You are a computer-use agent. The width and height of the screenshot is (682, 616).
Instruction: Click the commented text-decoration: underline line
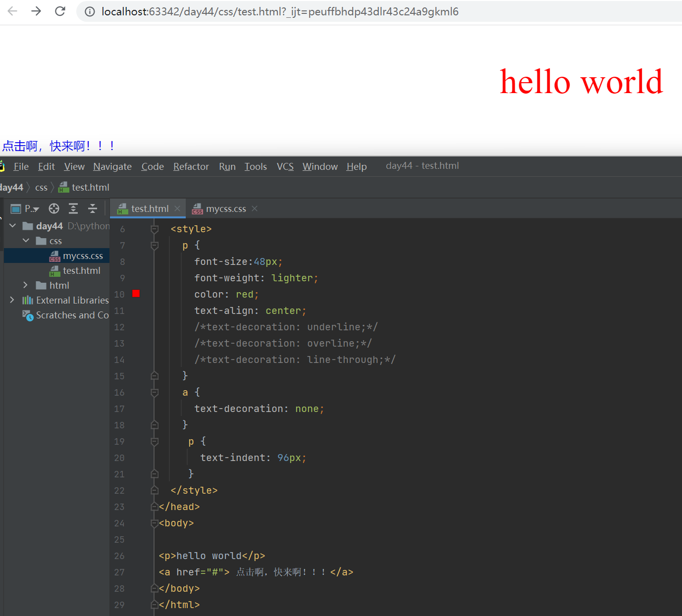coord(286,327)
